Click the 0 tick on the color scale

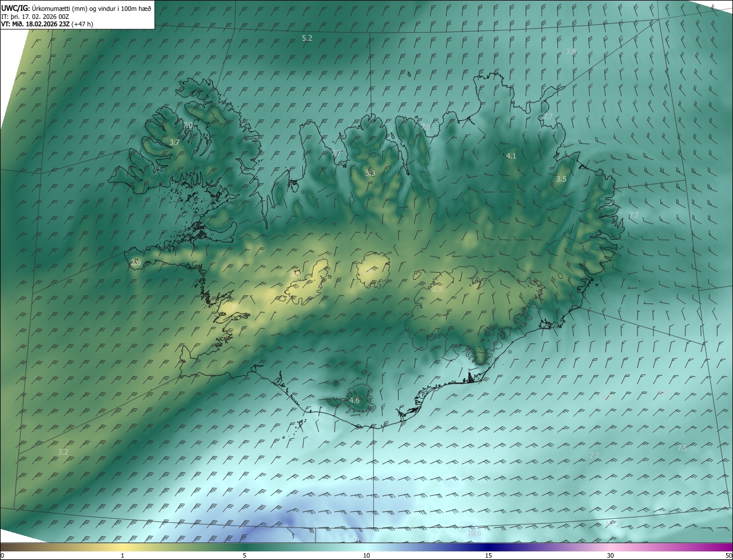2,555
